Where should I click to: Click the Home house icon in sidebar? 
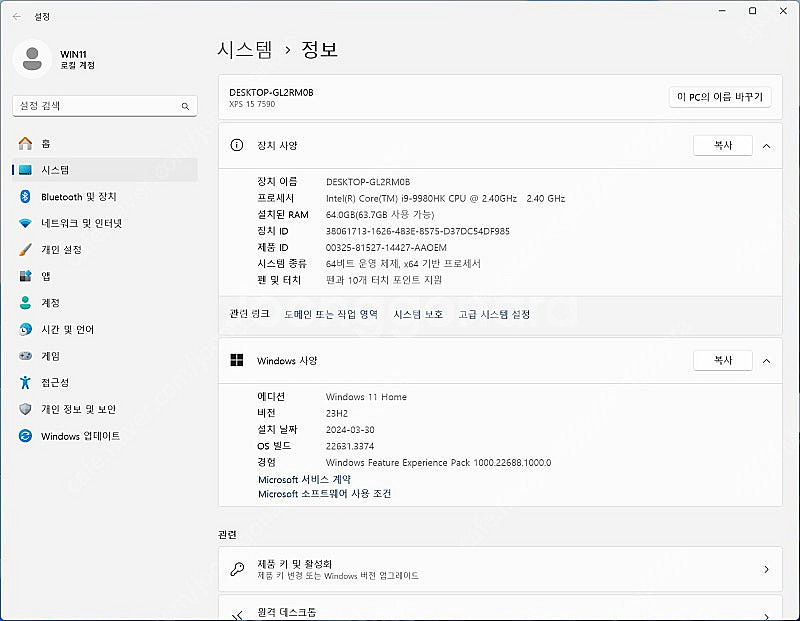click(x=25, y=143)
